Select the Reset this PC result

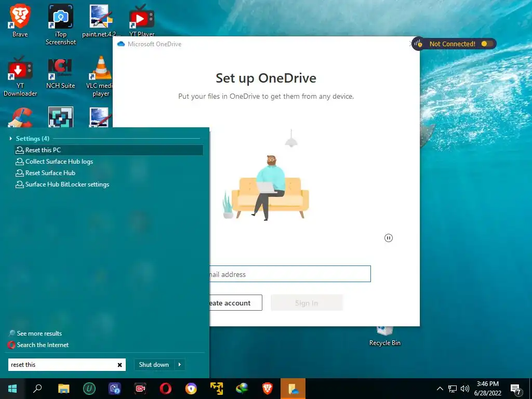click(x=109, y=150)
